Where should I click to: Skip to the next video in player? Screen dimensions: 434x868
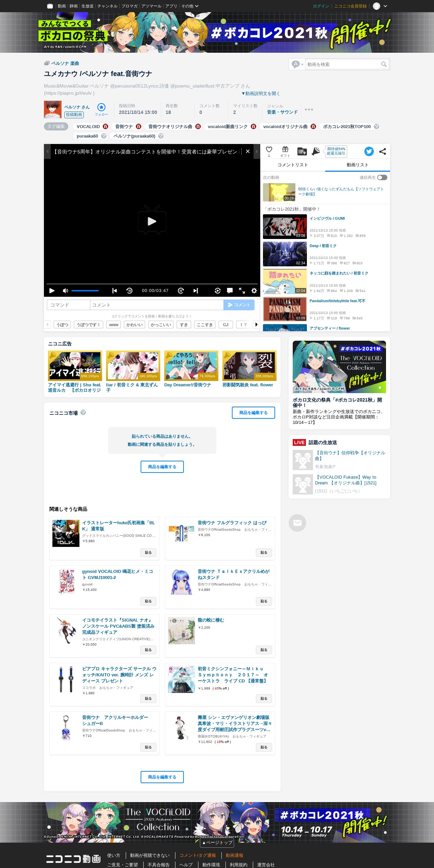(x=196, y=291)
